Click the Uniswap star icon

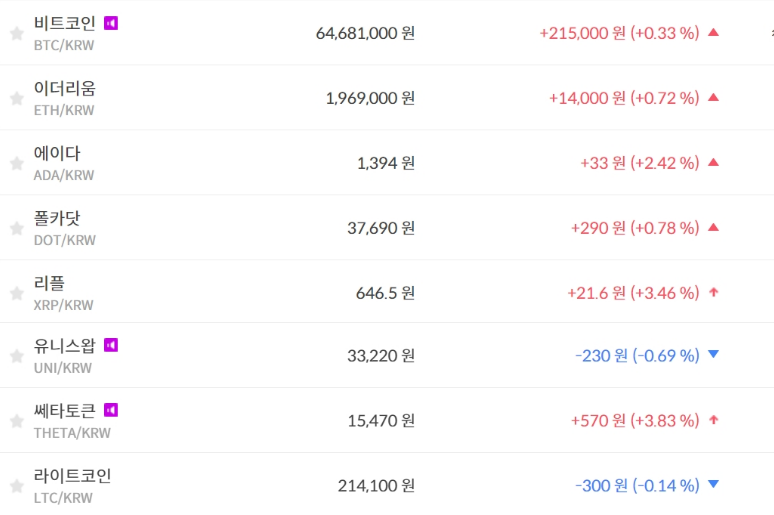pos(16,355)
